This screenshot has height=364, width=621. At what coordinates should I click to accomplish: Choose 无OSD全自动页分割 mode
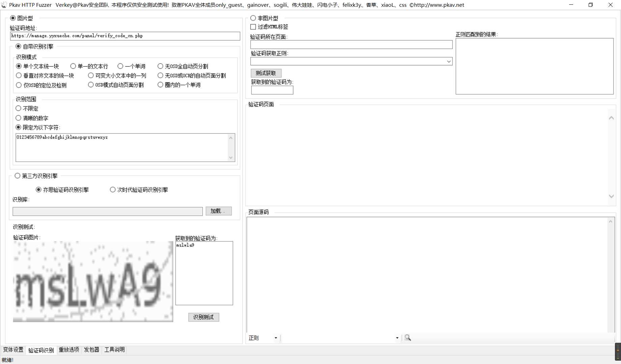[x=160, y=66]
